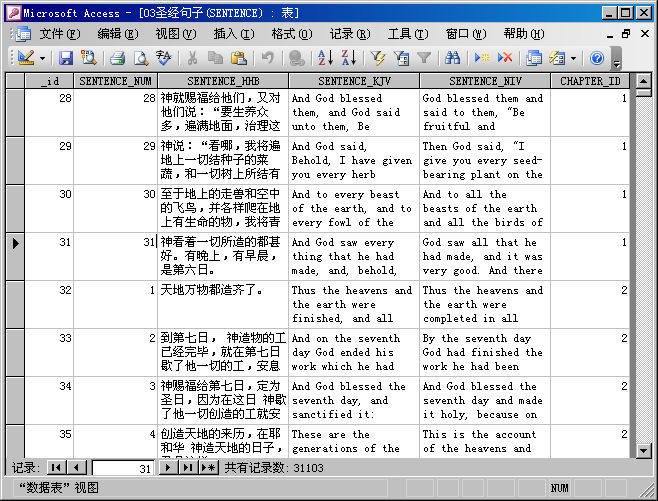Click the vertical scrollbar down arrow

644,451
